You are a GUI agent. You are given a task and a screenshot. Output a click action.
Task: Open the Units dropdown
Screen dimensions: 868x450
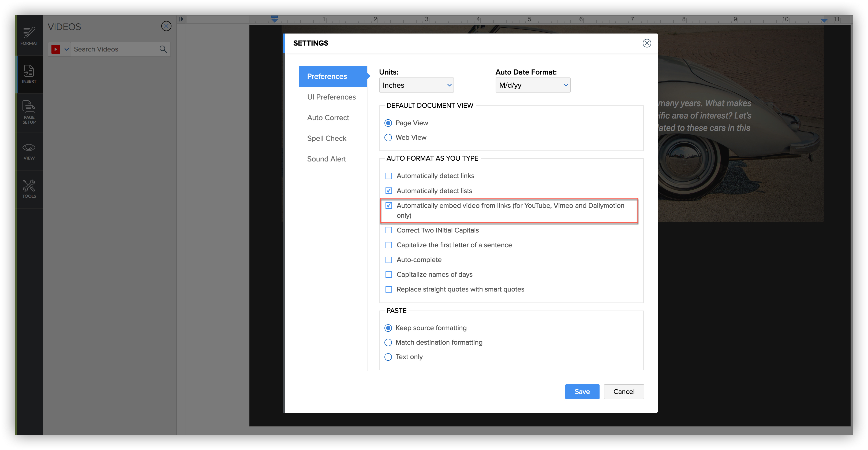click(416, 85)
